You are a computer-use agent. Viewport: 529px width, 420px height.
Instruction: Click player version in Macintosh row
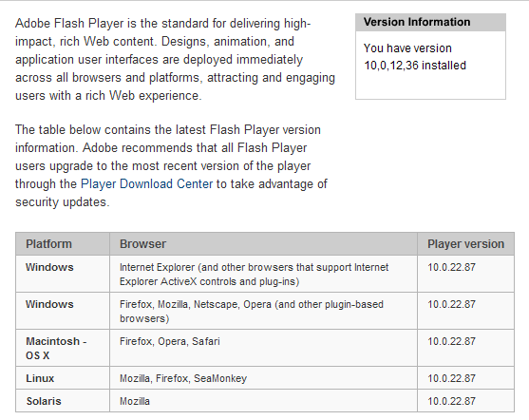tap(465, 348)
